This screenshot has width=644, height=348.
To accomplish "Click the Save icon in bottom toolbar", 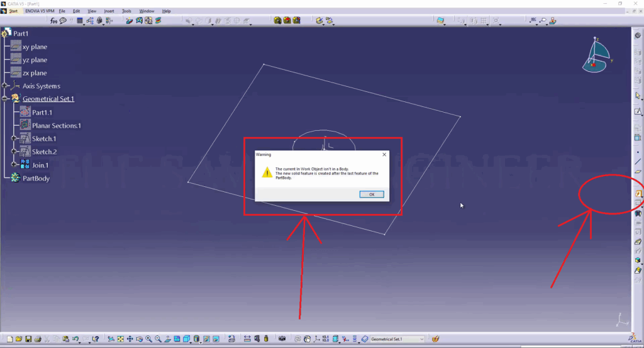I will (28, 339).
